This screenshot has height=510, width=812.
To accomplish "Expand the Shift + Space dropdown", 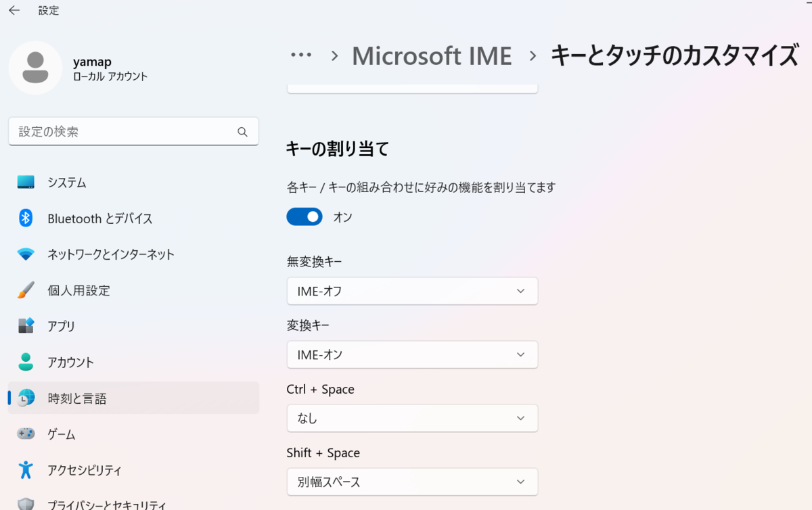I will (x=412, y=482).
